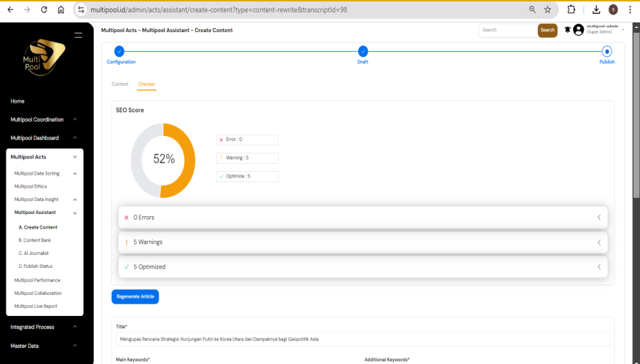Click the browser back arrow
The image size is (640, 364).
tap(11, 9)
